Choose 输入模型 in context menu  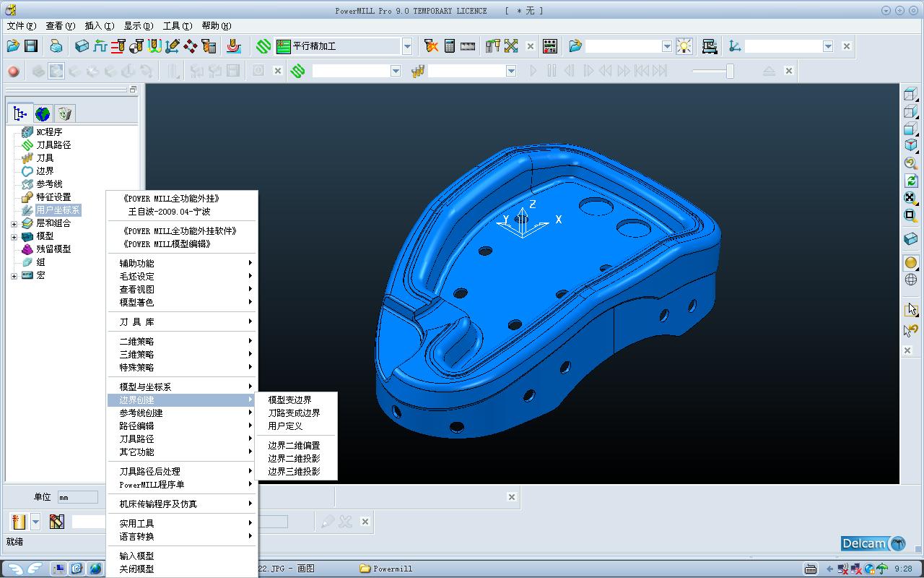(x=136, y=556)
